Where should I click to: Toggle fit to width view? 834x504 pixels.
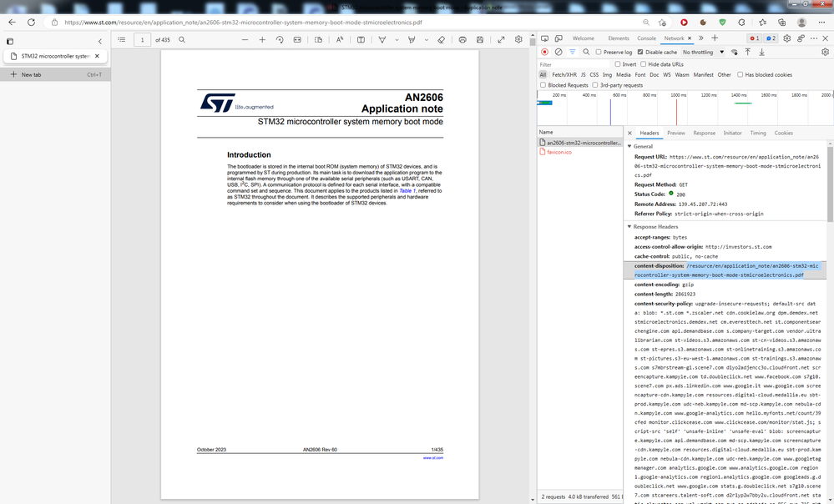point(297,39)
